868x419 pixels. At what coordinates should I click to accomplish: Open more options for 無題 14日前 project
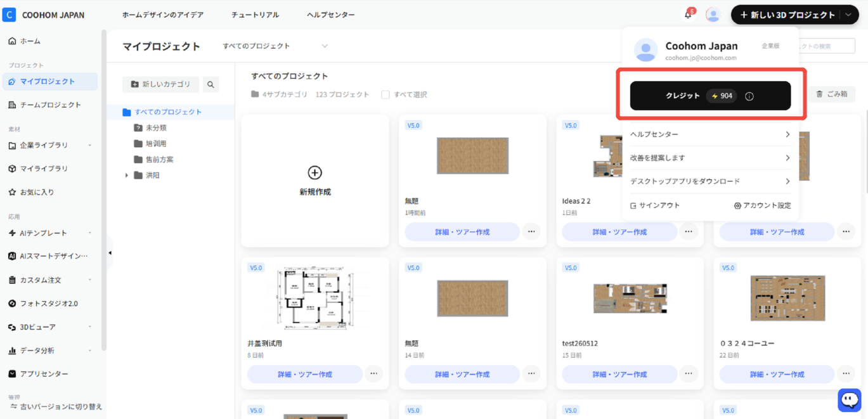[x=531, y=374]
